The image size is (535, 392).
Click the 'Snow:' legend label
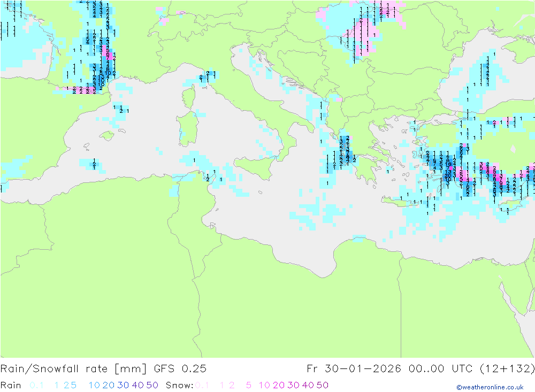[179, 385]
